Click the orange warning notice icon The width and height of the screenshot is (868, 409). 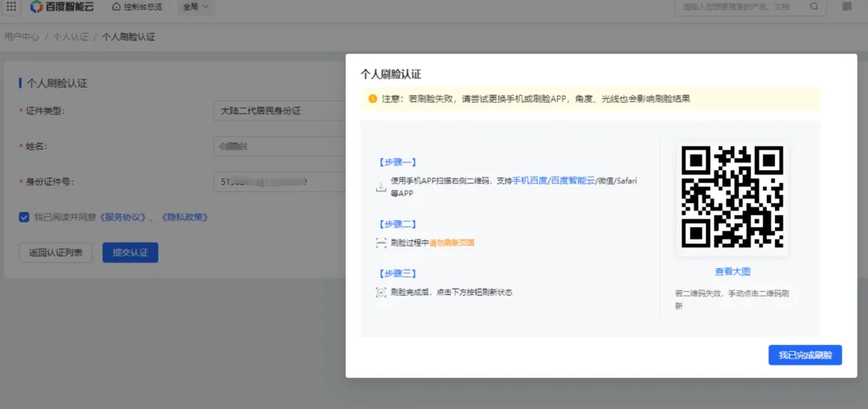point(373,99)
